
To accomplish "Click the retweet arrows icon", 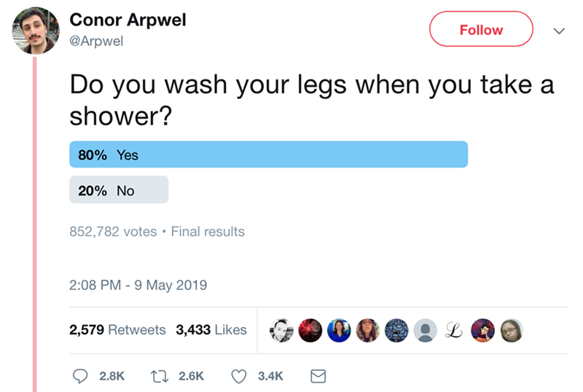I will tap(160, 376).
